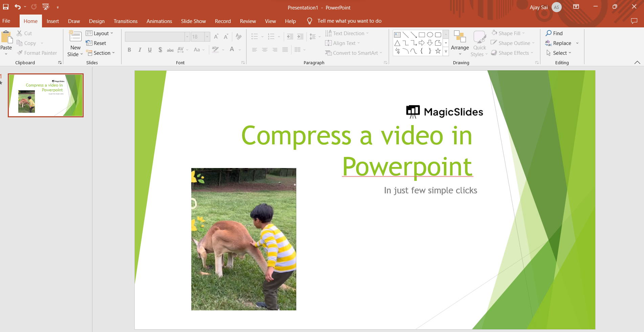The height and width of the screenshot is (332, 644).
Task: Select the star shape in gallery
Action: (438, 51)
